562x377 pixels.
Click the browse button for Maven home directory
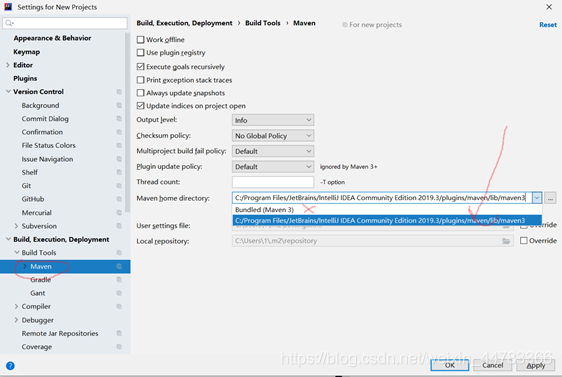coord(550,198)
